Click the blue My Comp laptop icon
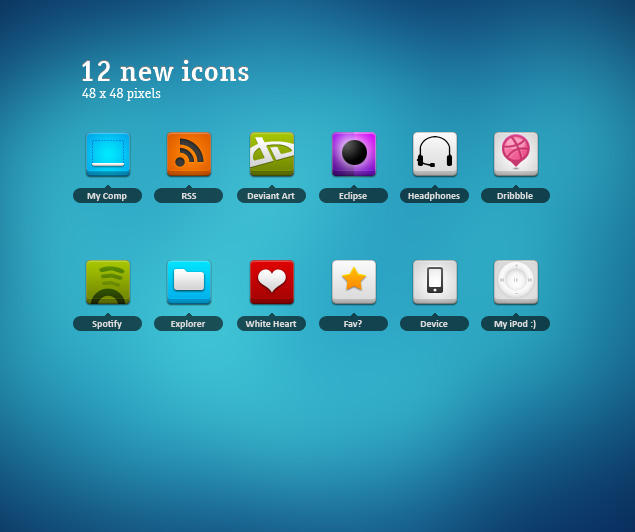The image size is (635, 532). point(108,154)
